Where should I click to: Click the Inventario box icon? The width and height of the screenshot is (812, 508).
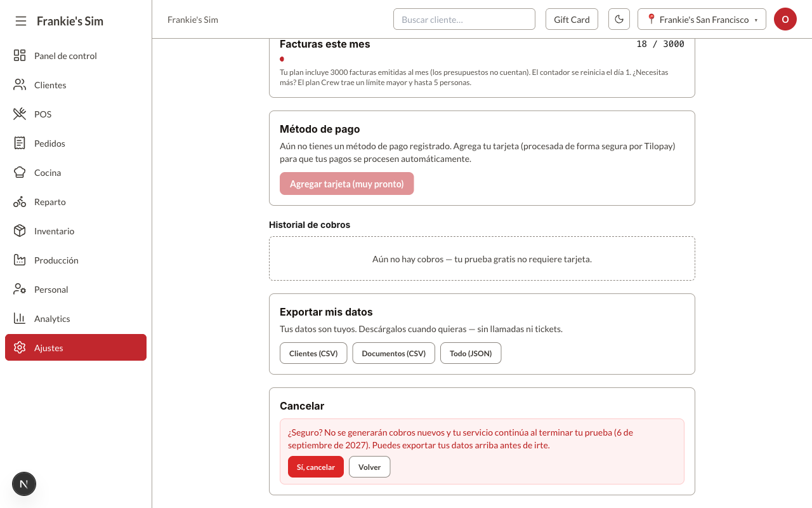click(20, 231)
